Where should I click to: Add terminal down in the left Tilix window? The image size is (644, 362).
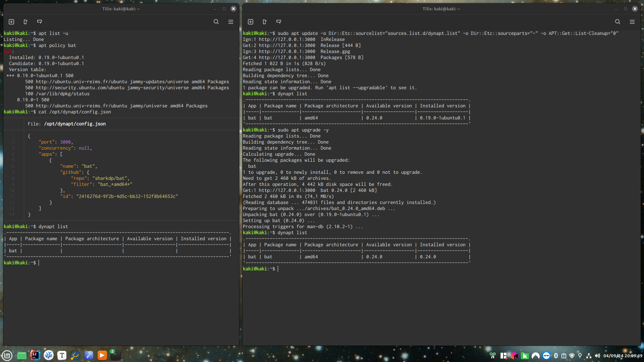40,22
